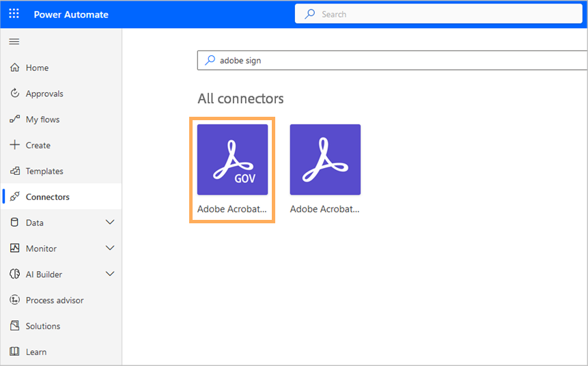Select Create in the left menu
The image size is (588, 366).
(x=61, y=145)
